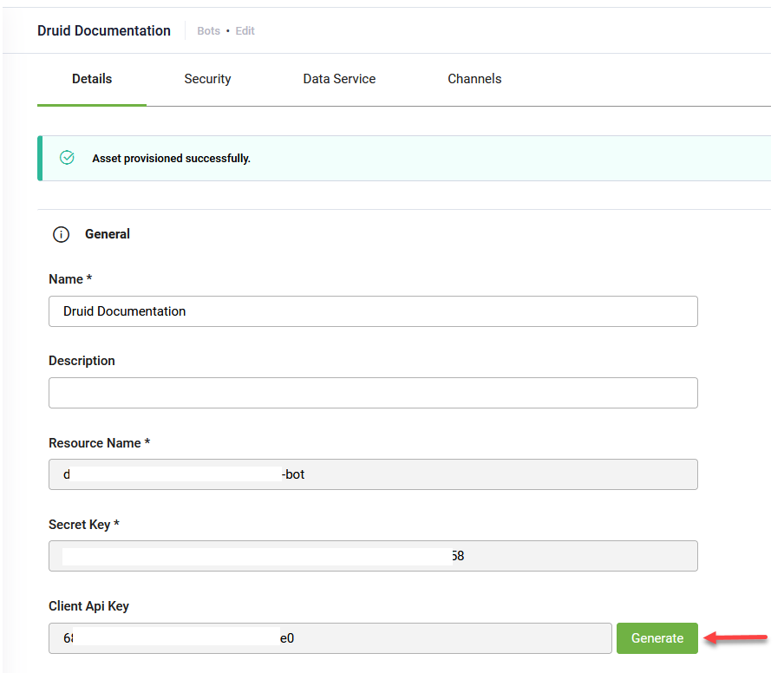Viewport: 784px width, 673px height.
Task: Click the Resource Name field
Action: tap(373, 474)
